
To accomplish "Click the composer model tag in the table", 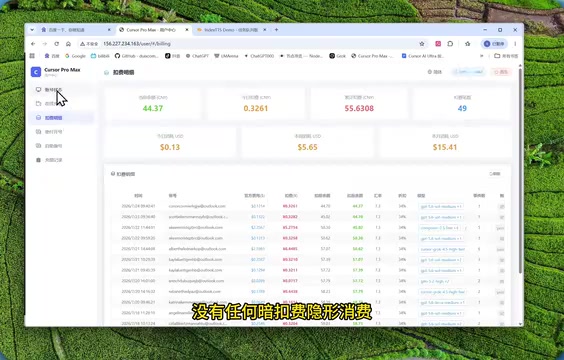I will (440, 228).
